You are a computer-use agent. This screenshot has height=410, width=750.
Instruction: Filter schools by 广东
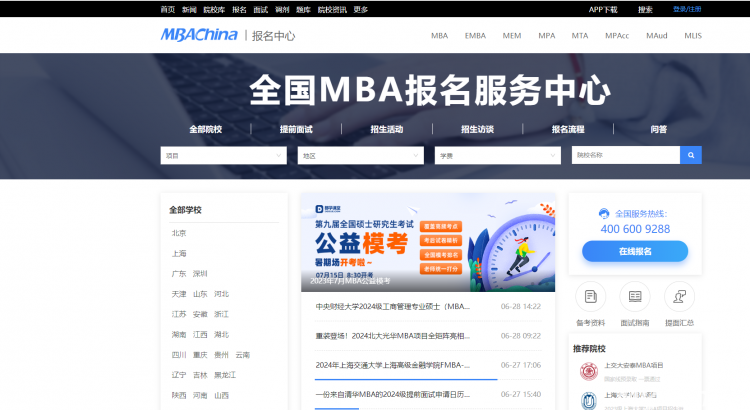pyautogui.click(x=179, y=274)
